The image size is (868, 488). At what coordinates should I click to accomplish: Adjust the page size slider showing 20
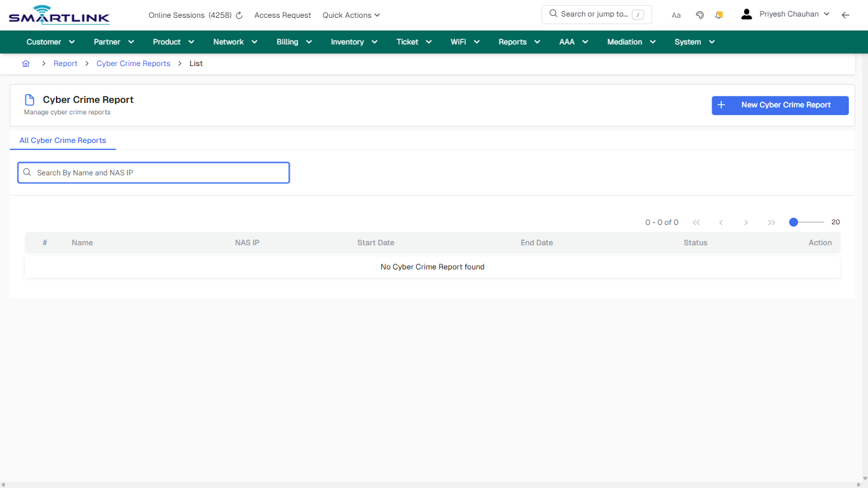point(794,222)
